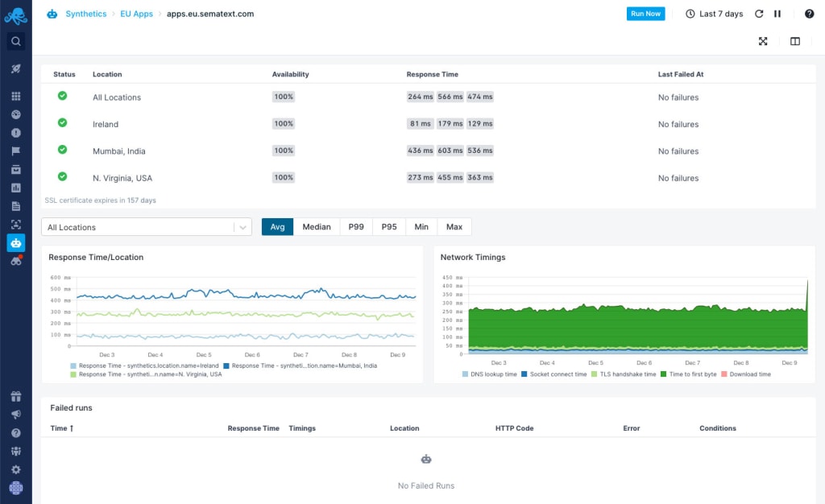Click the green Time to first byte swatch
The width and height of the screenshot is (825, 504).
(663, 374)
